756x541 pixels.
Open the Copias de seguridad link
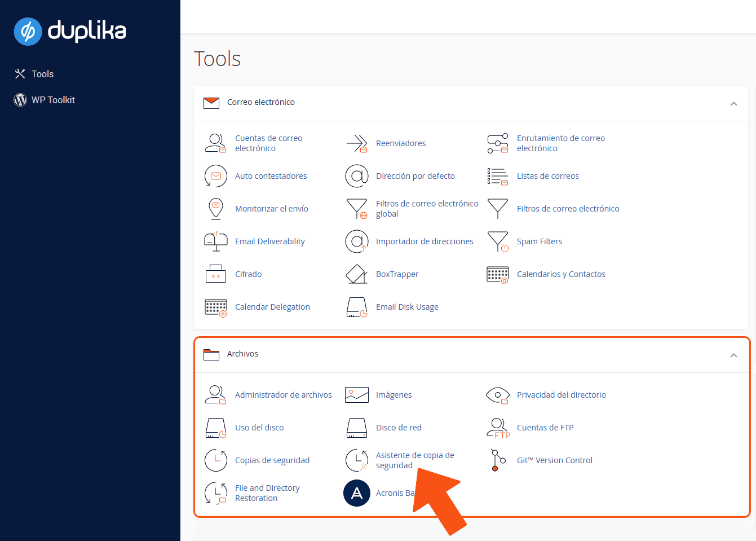pos(272,460)
